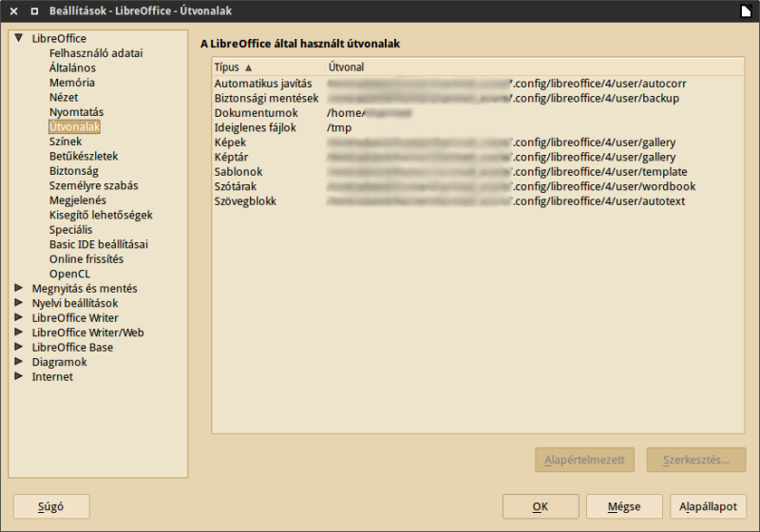Image resolution: width=760 pixels, height=532 pixels.
Task: Click the Útvonal column header
Action: pos(535,67)
